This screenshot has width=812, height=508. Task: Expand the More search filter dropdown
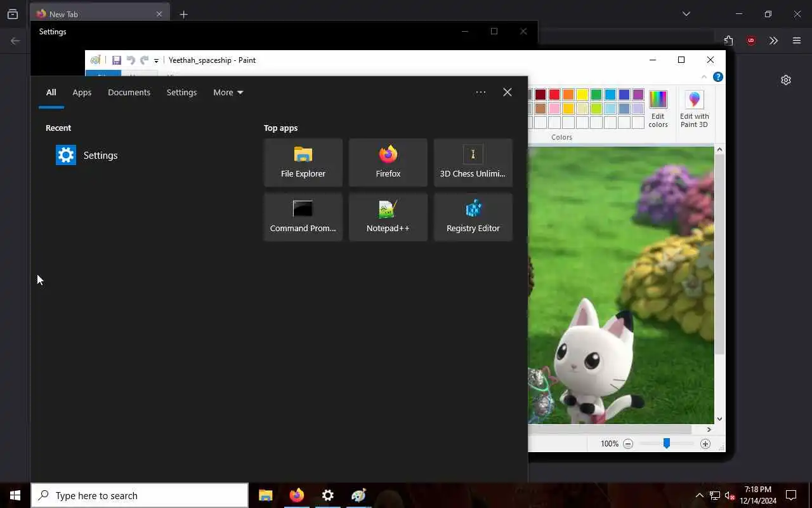pyautogui.click(x=228, y=92)
